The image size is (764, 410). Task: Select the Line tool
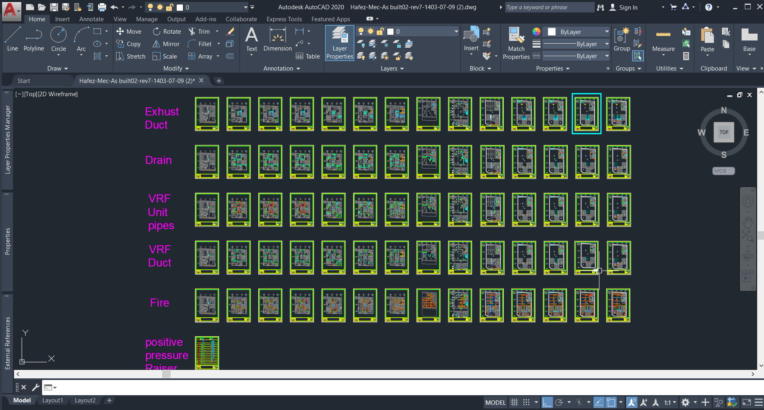12,39
